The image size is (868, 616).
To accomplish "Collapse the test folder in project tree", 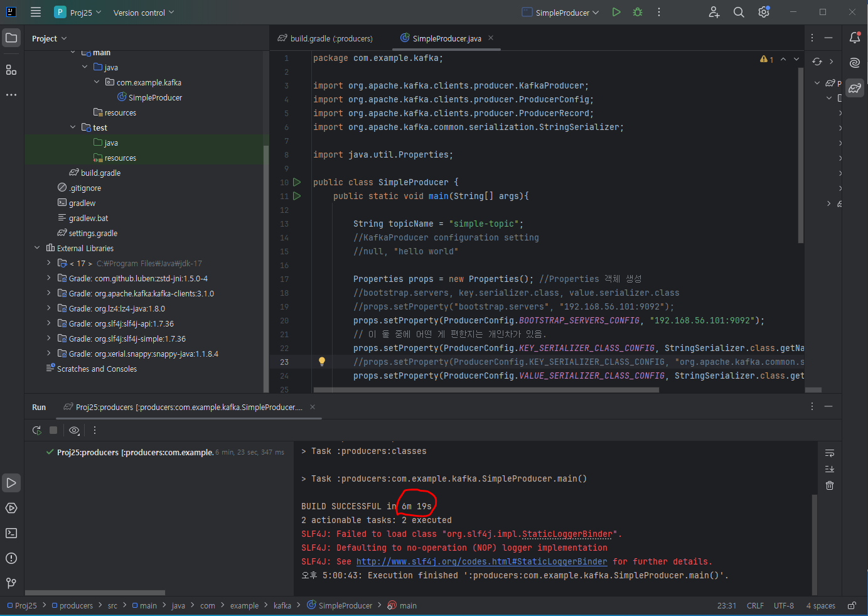I will pos(73,127).
